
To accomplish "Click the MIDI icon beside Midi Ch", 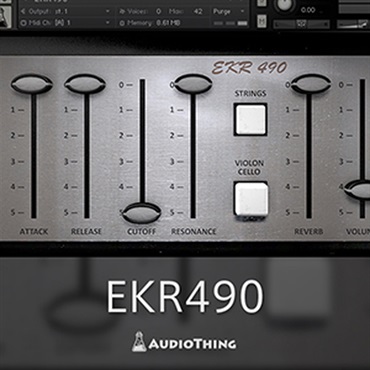I will coord(23,23).
